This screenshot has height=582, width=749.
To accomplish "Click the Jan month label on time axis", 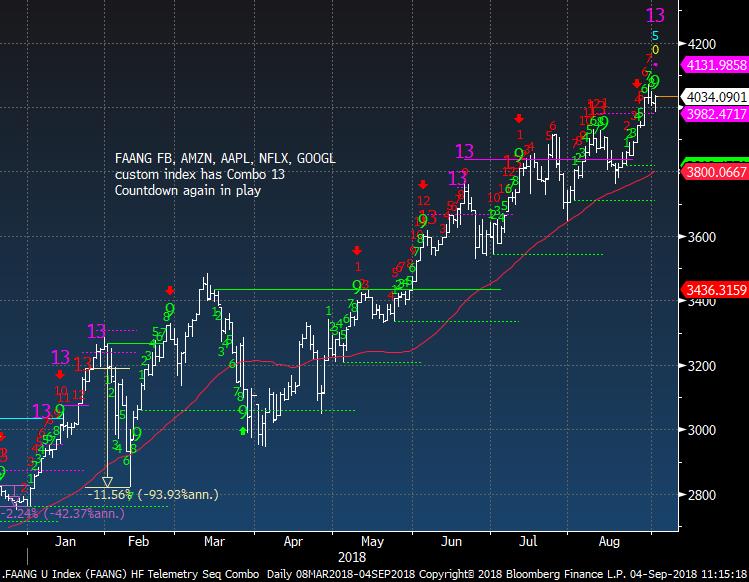I will (65, 541).
